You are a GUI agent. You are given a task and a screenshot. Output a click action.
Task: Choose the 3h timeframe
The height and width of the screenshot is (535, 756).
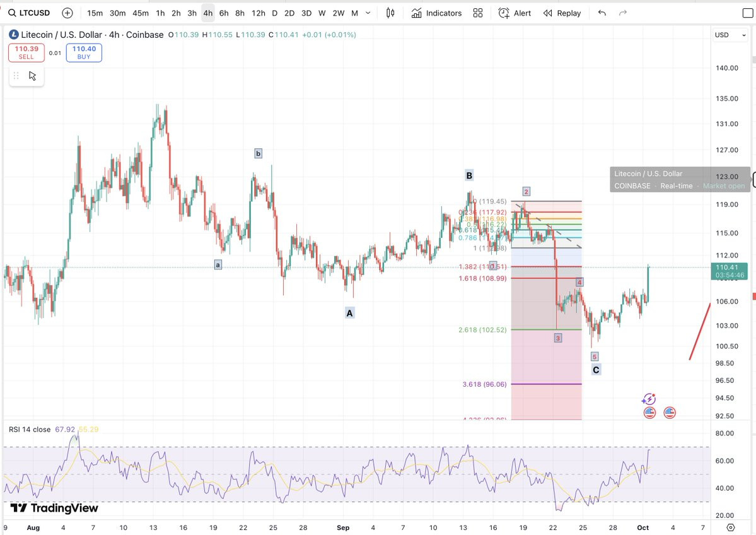click(x=192, y=13)
